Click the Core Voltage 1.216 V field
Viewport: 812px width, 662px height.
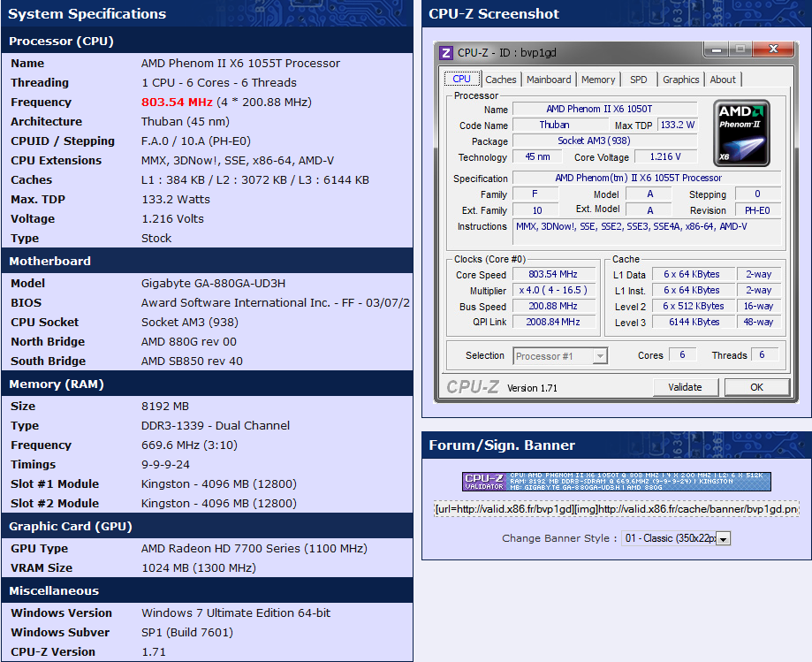coord(665,157)
